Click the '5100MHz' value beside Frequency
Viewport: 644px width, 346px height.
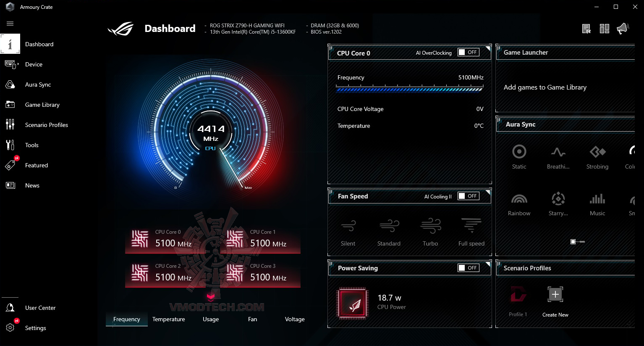tap(471, 77)
